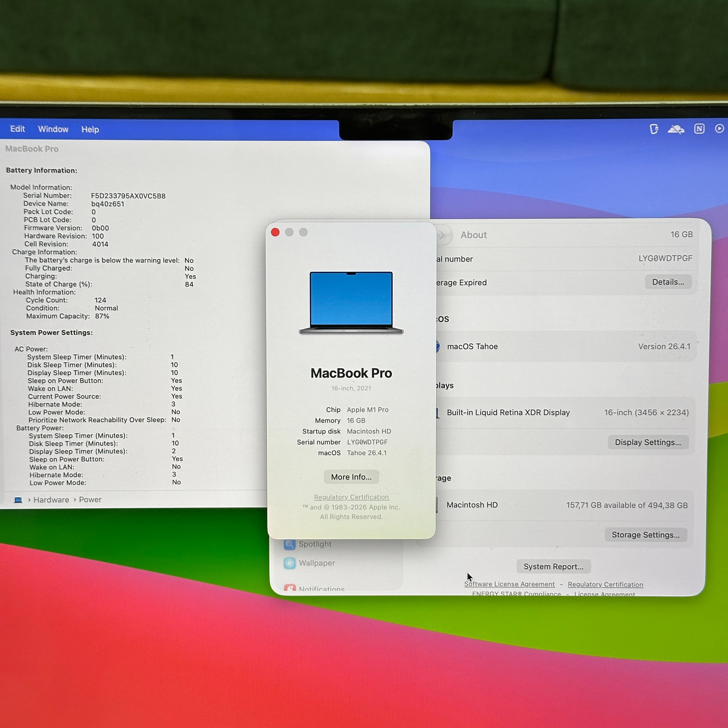Open the Window menu

pyautogui.click(x=53, y=129)
